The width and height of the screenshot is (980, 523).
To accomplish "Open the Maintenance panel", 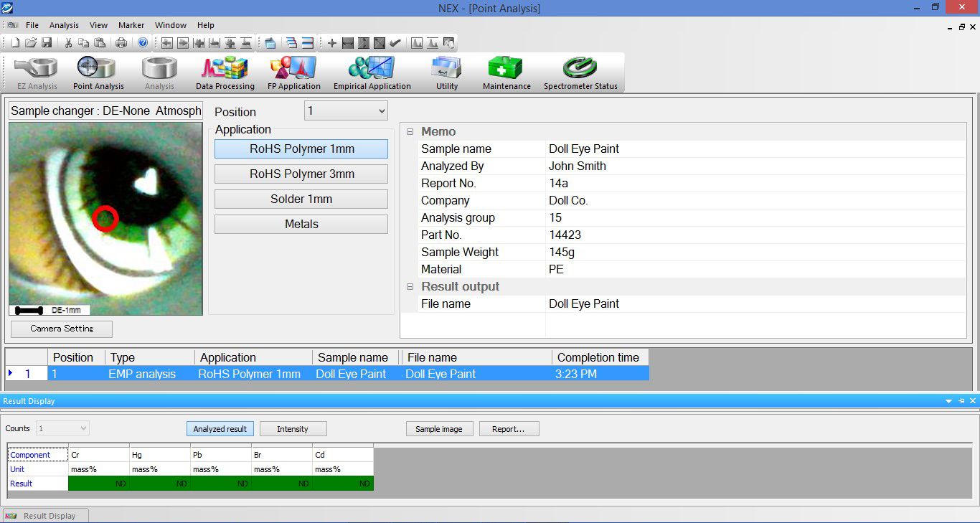I will [507, 73].
